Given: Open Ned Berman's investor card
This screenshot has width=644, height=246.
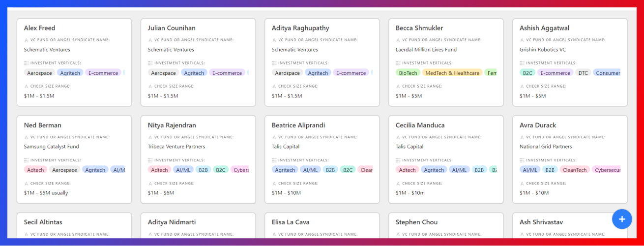Looking at the screenshot, I should tap(74, 159).
